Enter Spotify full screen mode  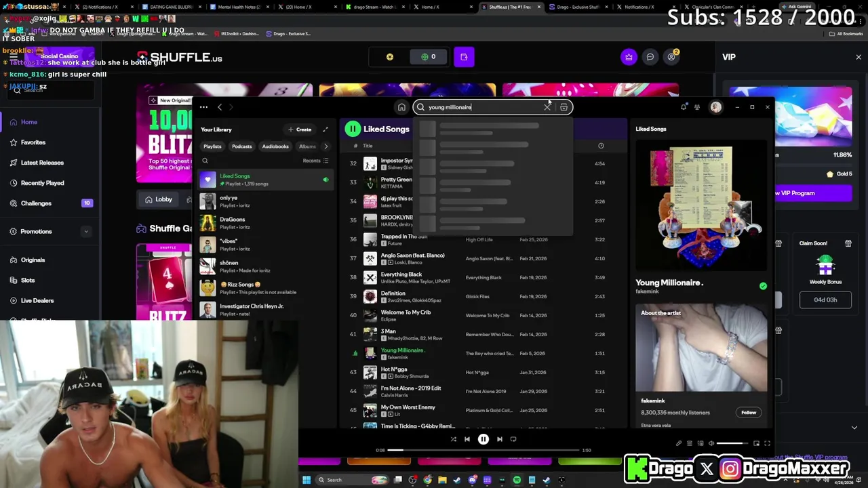click(767, 443)
